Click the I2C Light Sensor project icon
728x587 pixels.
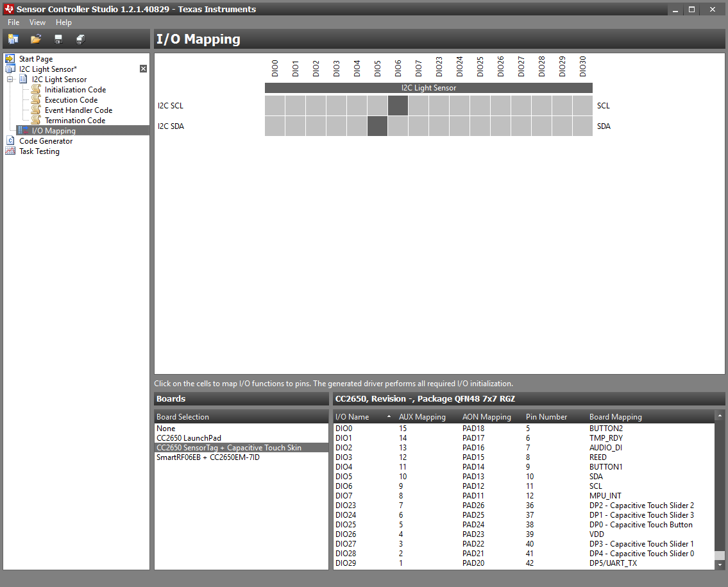coord(10,69)
